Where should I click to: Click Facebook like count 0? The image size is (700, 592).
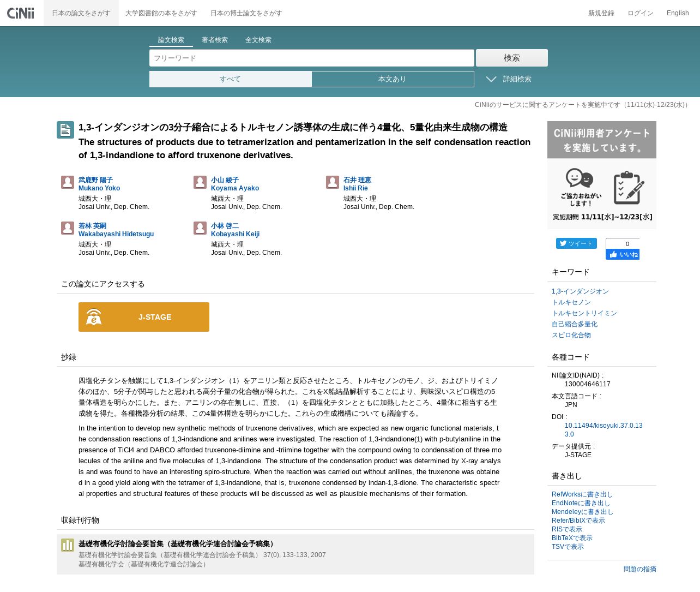pyautogui.click(x=627, y=244)
